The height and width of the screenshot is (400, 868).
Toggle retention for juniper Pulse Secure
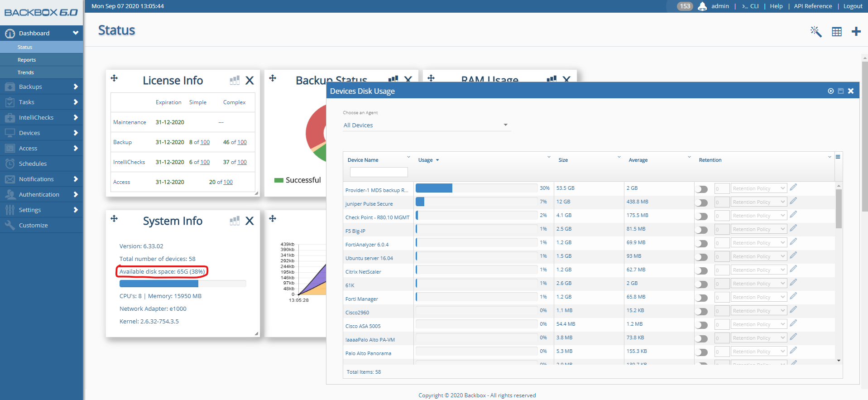pyautogui.click(x=701, y=202)
